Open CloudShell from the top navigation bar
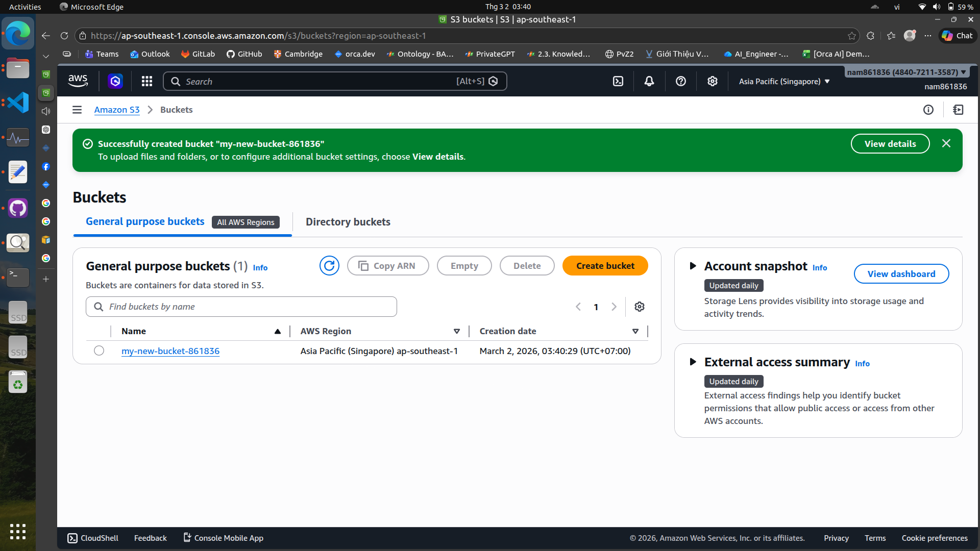 tap(618, 81)
